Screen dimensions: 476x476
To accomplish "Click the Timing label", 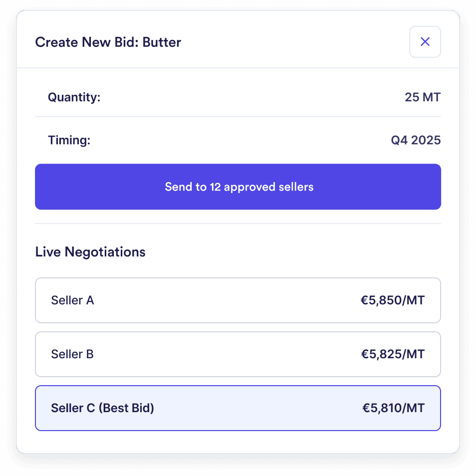I will [x=69, y=140].
